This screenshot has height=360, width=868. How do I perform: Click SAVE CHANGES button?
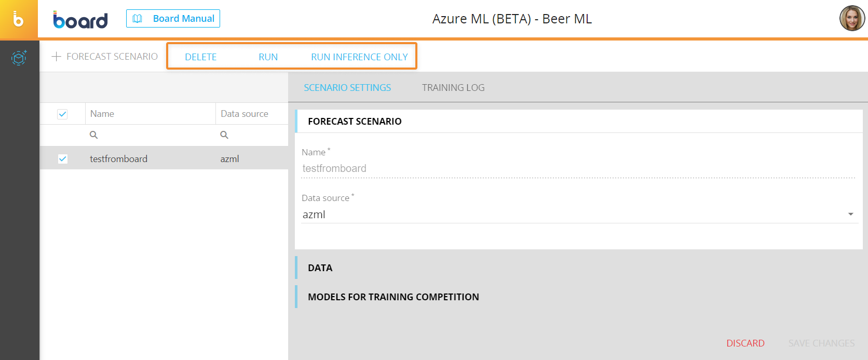[821, 343]
